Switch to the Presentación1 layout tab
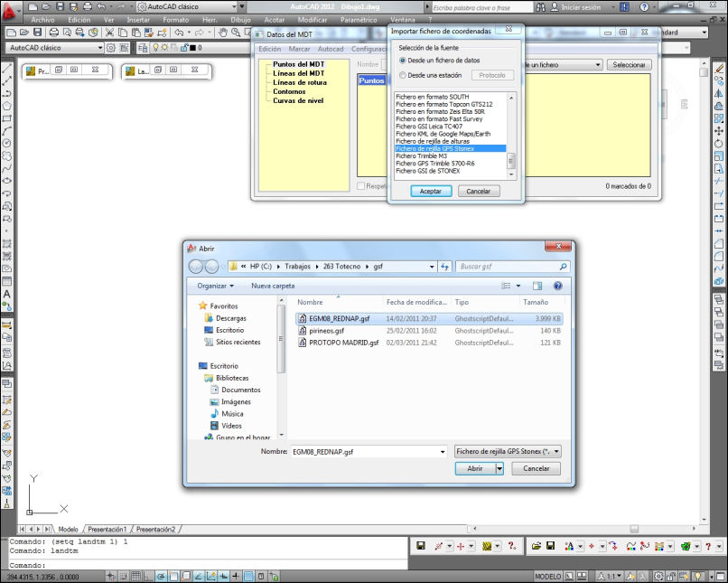The height and width of the screenshot is (583, 728). coord(107,529)
